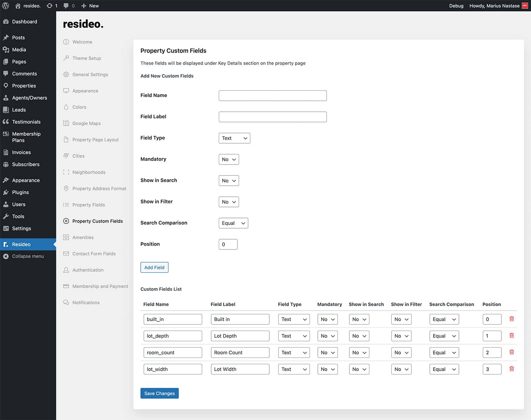531x420 pixels.
Task: Click the Colors droplet icon
Action: pos(66,107)
